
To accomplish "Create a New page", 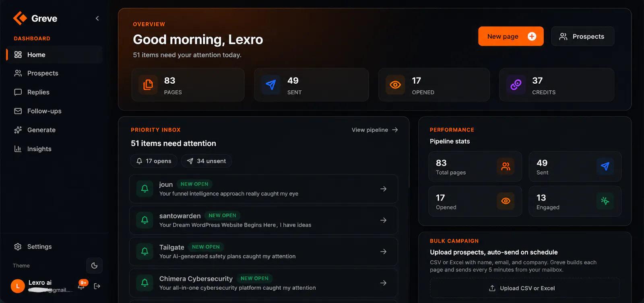I will [511, 36].
